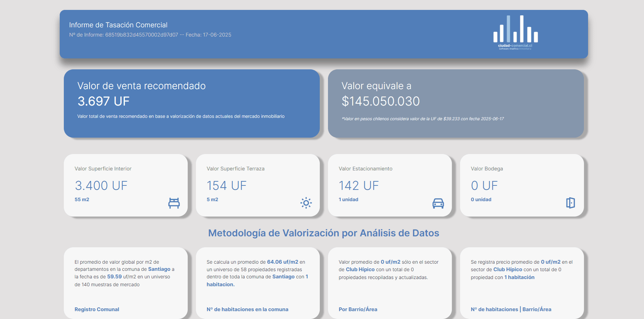Switch to Nº de habitaciones | Barrio/Área section
Screen dimensions: 644x319
point(511,309)
